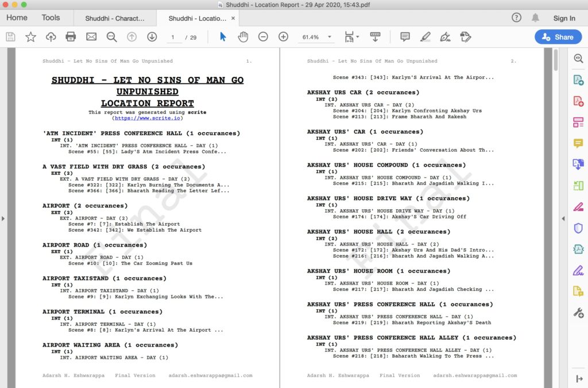Click the vertical document scrollbar
Screen dimensions: 588x388
555,60
